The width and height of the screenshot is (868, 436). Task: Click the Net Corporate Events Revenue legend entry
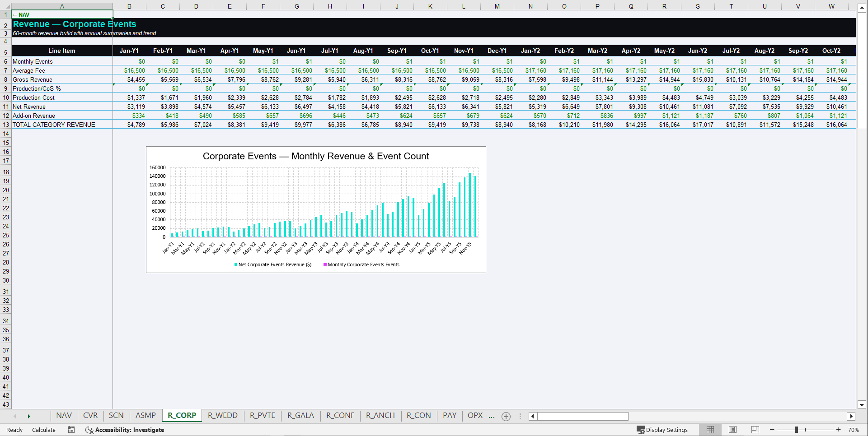pyautogui.click(x=273, y=264)
